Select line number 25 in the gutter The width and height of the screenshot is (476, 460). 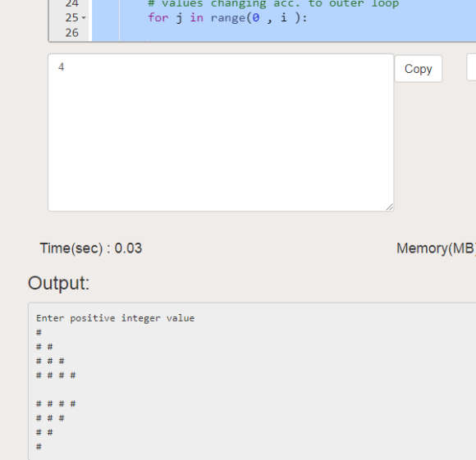pyautogui.click(x=72, y=17)
